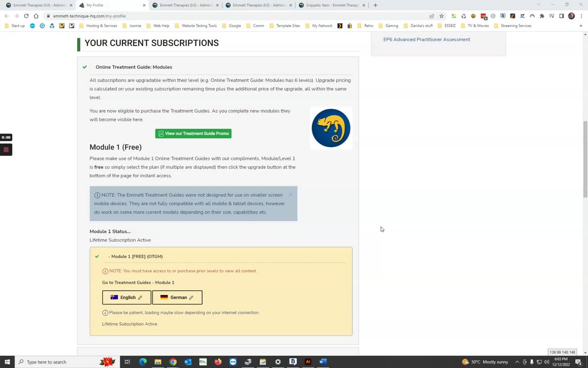This screenshot has height=368, width=588.
Task: Open the Template Sites bookmark folder
Action: pyautogui.click(x=284, y=26)
